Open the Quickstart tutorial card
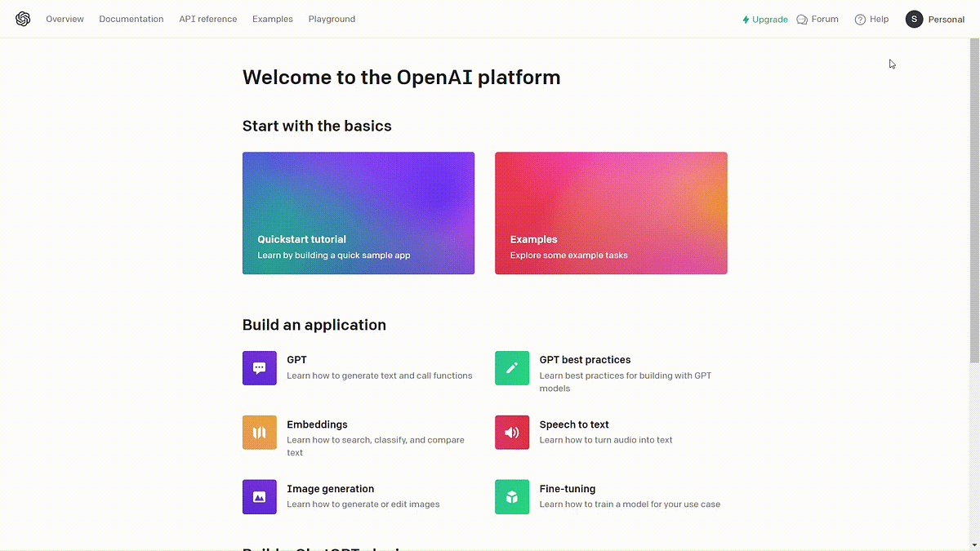The image size is (980, 551). click(x=358, y=212)
